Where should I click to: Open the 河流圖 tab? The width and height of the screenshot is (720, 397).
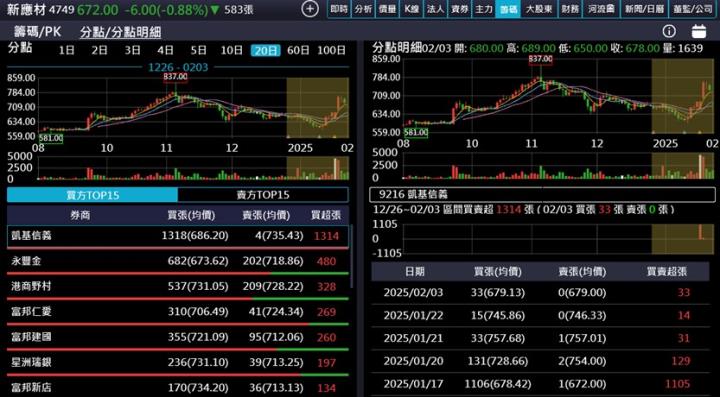pyautogui.click(x=601, y=9)
